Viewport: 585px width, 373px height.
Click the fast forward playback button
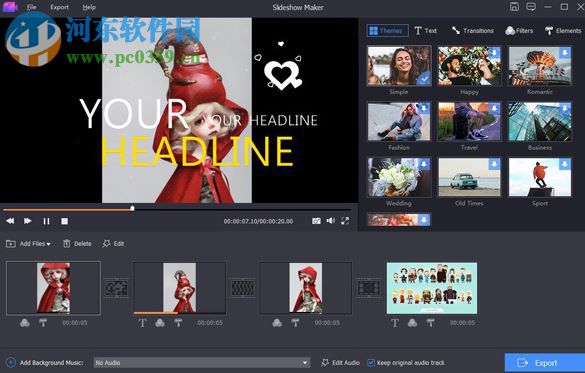tap(28, 221)
